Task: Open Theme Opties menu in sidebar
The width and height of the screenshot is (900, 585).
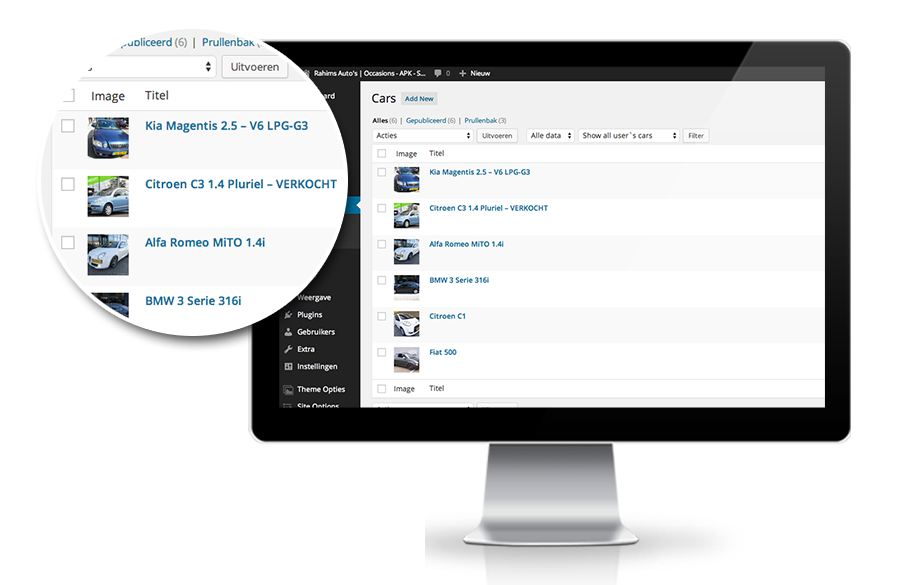Action: click(321, 389)
